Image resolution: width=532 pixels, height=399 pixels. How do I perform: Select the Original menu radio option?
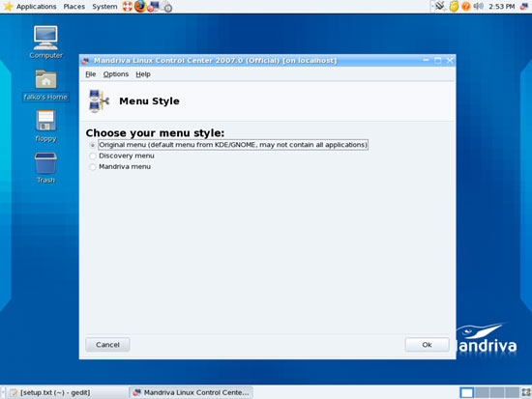coord(92,145)
